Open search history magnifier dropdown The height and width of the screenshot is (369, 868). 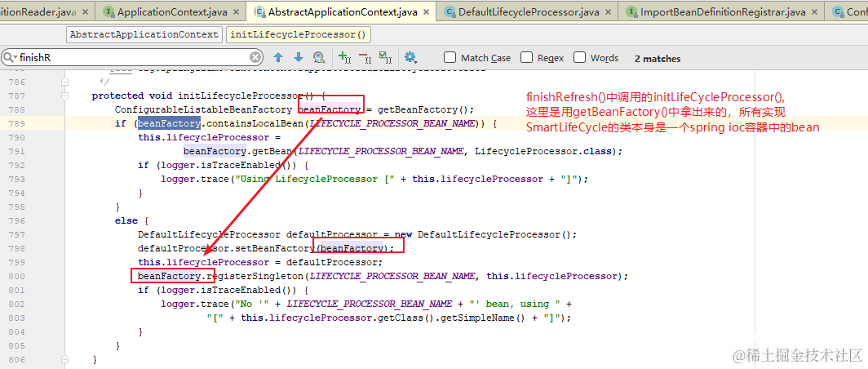[10, 58]
